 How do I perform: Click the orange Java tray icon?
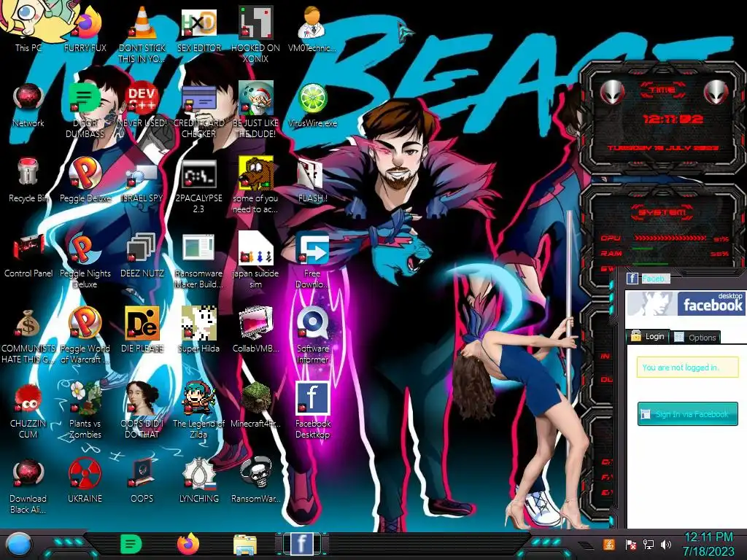point(609,544)
